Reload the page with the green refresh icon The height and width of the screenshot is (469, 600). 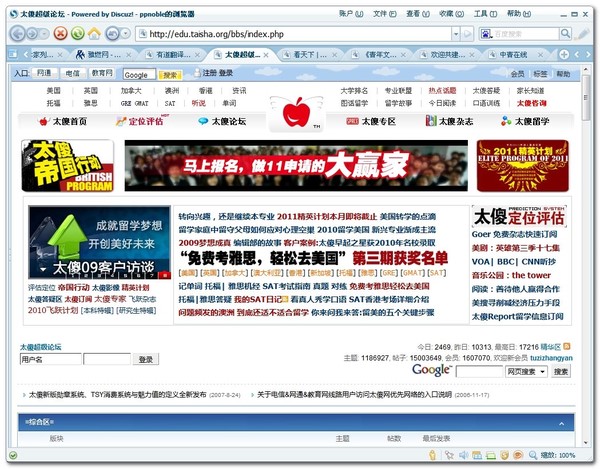tap(77, 34)
